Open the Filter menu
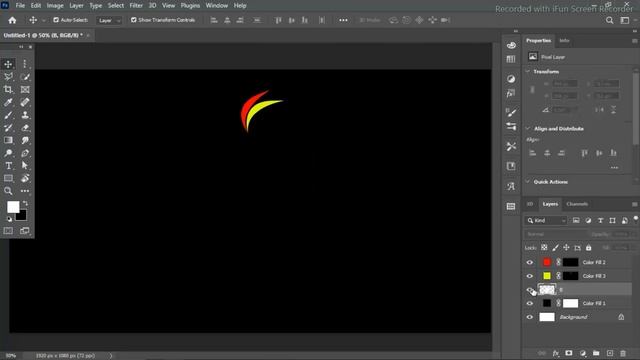Screen dimensions: 640x360 coord(136,6)
